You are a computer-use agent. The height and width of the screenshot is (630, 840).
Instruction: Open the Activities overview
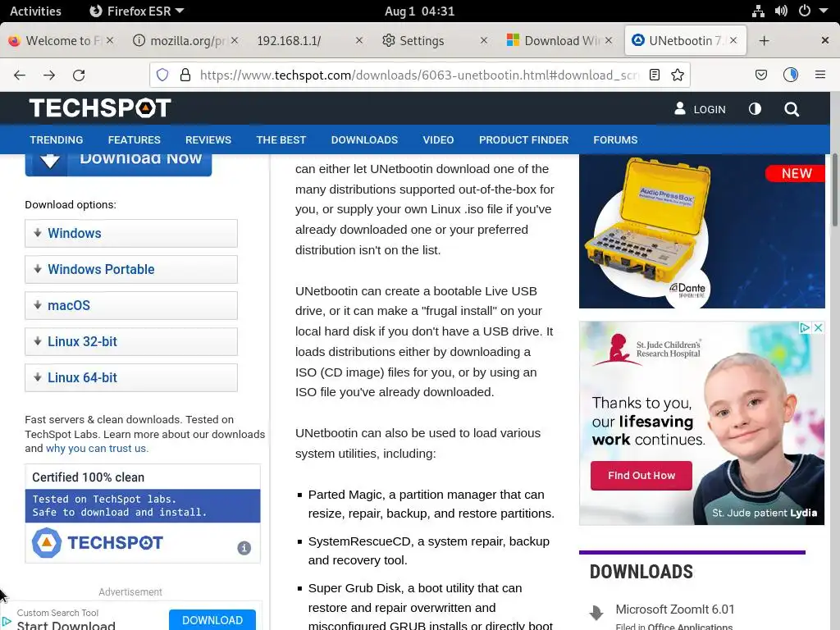(35, 11)
